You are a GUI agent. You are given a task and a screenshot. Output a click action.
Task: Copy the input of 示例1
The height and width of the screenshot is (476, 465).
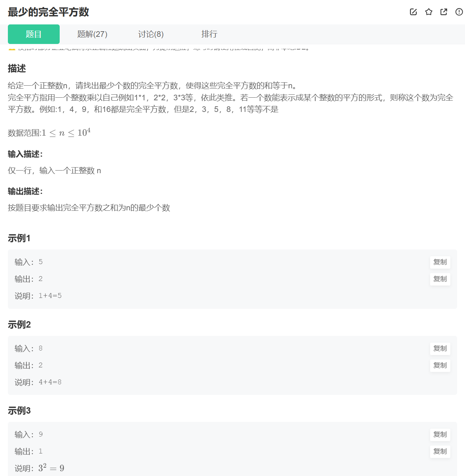[x=440, y=262]
